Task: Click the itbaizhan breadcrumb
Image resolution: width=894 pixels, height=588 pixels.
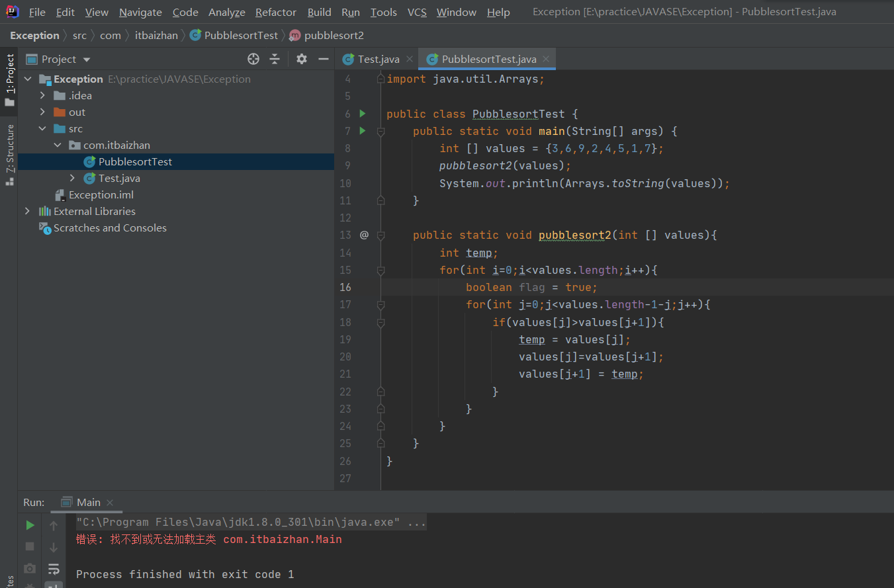Action: pos(156,35)
